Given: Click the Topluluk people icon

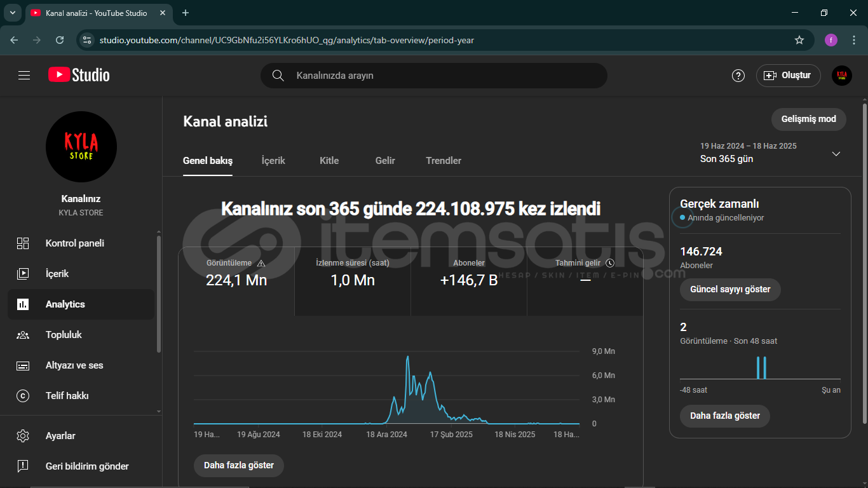Looking at the screenshot, I should tap(23, 335).
